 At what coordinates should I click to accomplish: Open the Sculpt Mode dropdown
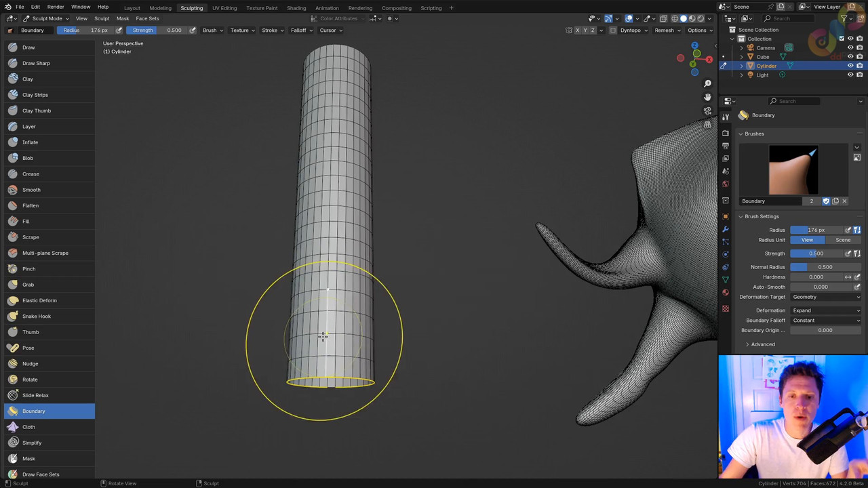tap(45, 18)
